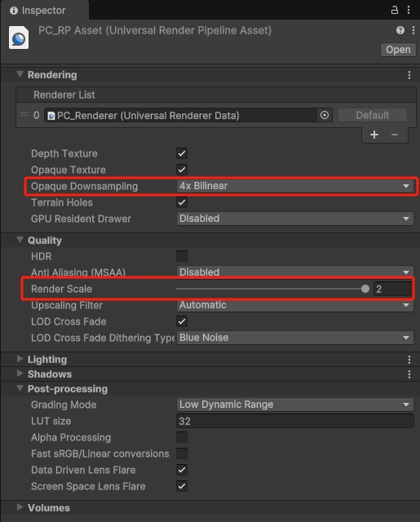Click the Universal Render Pipeline asset icon

tap(19, 38)
